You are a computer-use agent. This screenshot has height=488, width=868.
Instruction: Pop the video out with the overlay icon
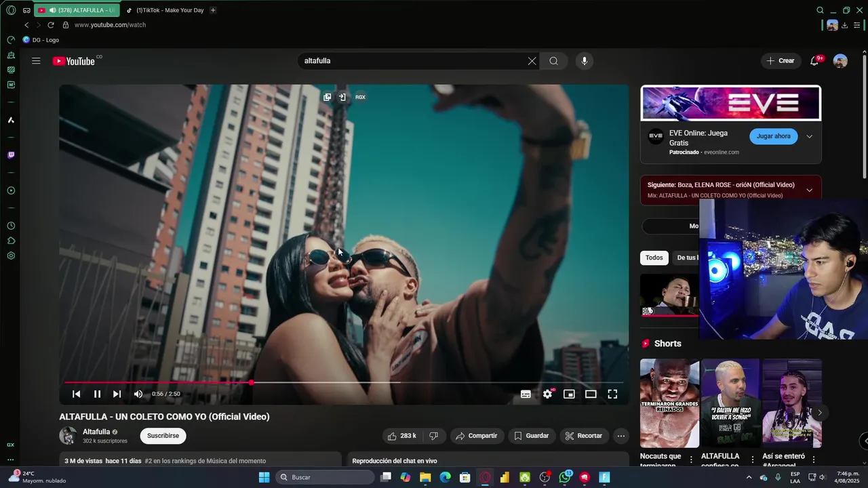(327, 97)
